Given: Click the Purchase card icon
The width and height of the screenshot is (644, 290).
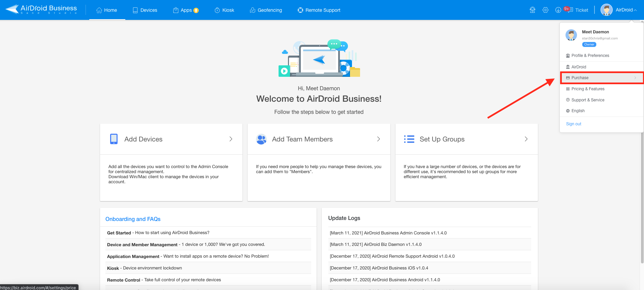Looking at the screenshot, I should [568, 78].
